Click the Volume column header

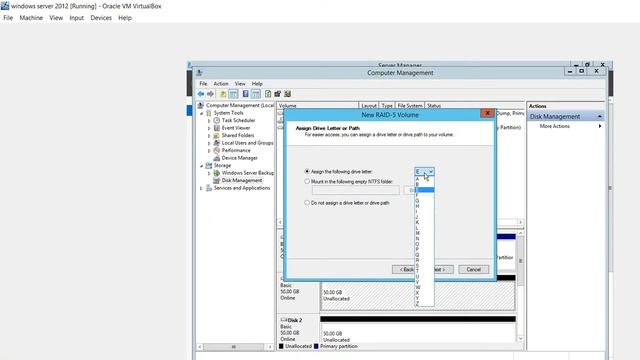(x=318, y=106)
